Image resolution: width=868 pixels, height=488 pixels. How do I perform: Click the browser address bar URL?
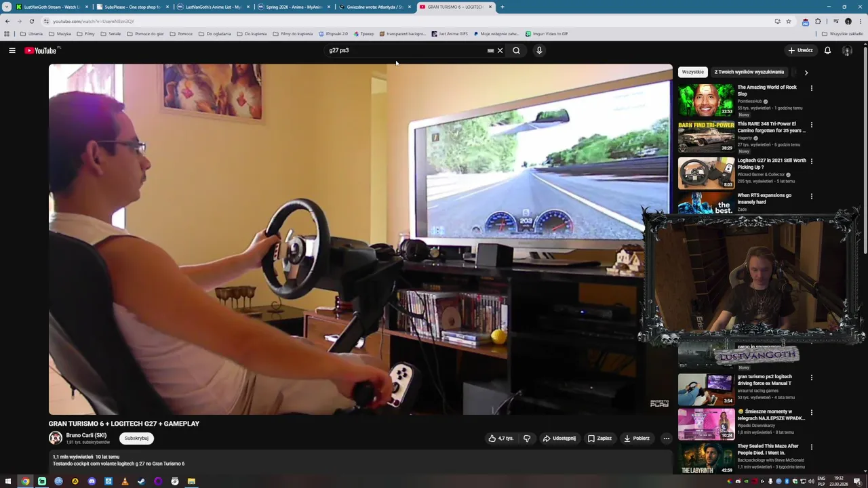(x=94, y=21)
